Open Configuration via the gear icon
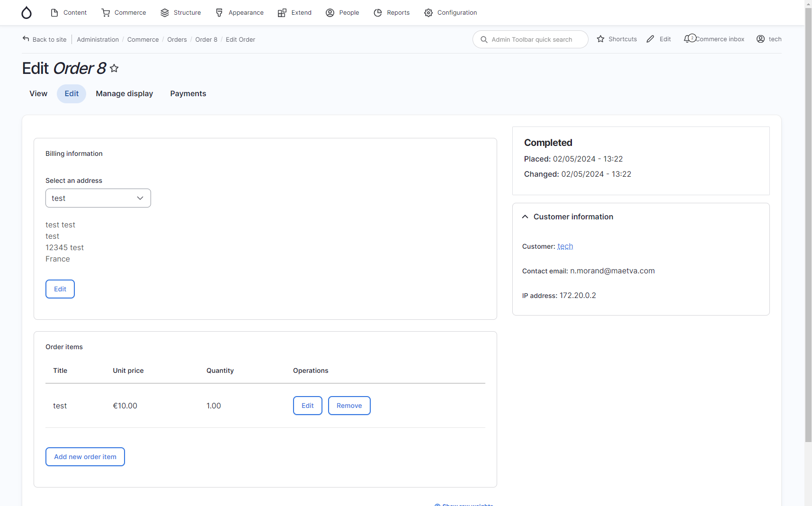The image size is (812, 506). tap(428, 12)
